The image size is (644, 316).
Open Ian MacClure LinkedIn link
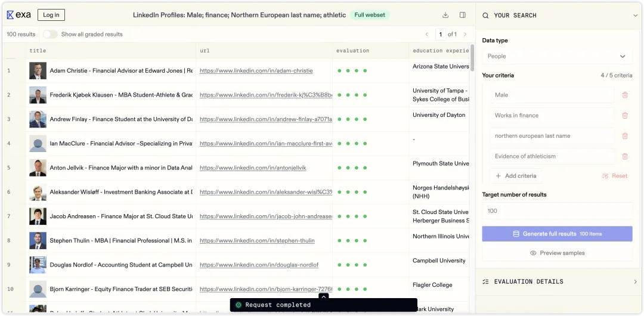coord(266,144)
